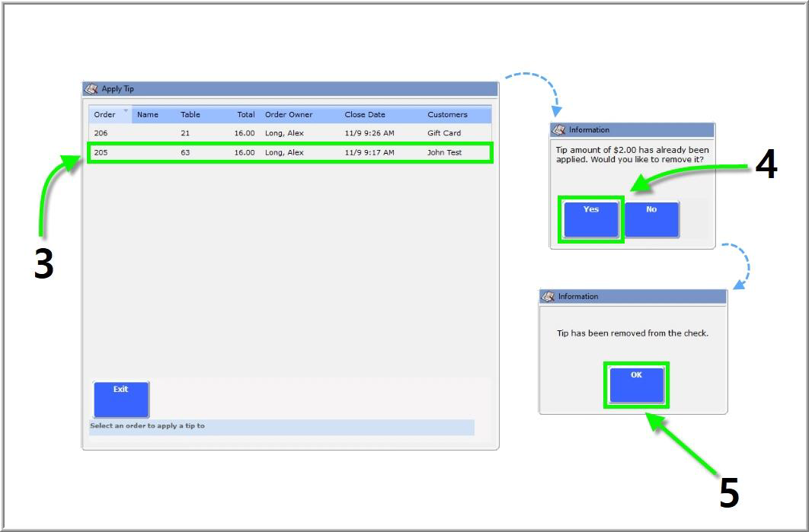The width and height of the screenshot is (809, 532).
Task: Confirm tip removal with Yes
Action: click(x=591, y=219)
